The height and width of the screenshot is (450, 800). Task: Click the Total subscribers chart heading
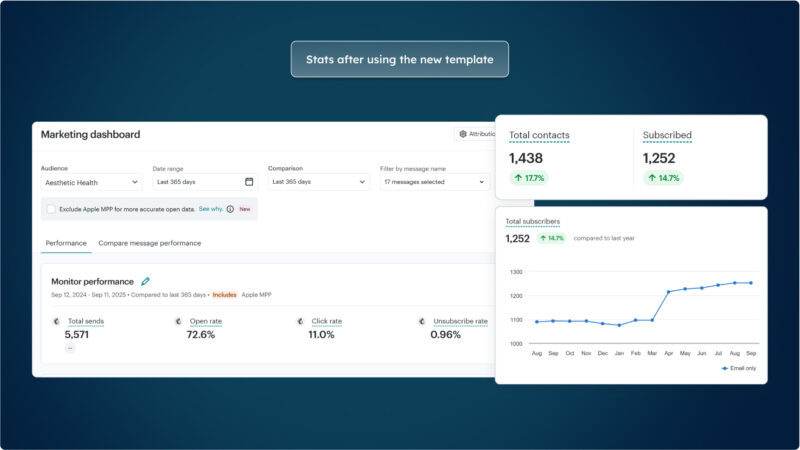[532, 221]
